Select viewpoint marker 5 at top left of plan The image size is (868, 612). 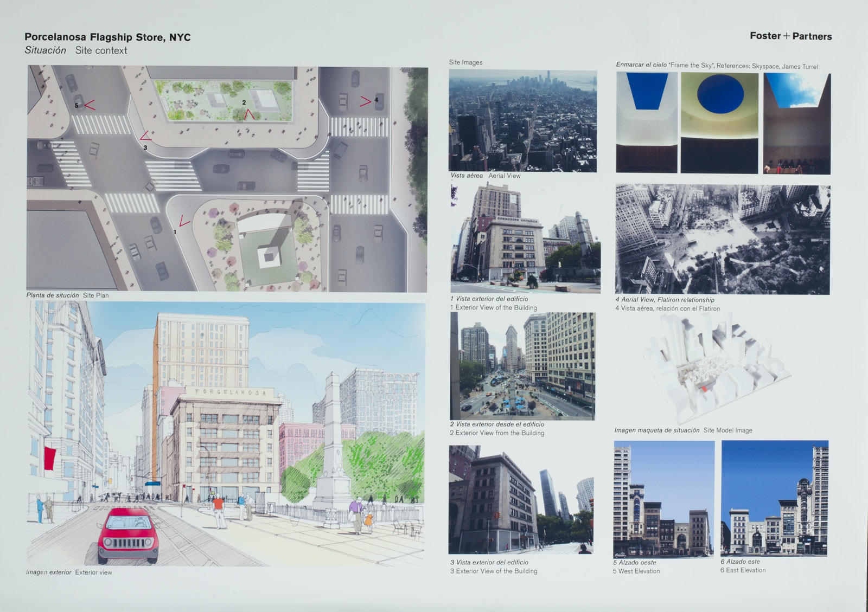click(88, 105)
